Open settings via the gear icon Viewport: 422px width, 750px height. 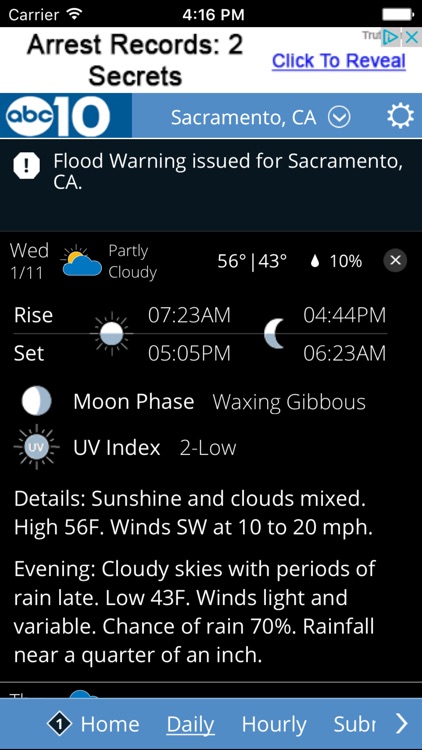(x=400, y=116)
